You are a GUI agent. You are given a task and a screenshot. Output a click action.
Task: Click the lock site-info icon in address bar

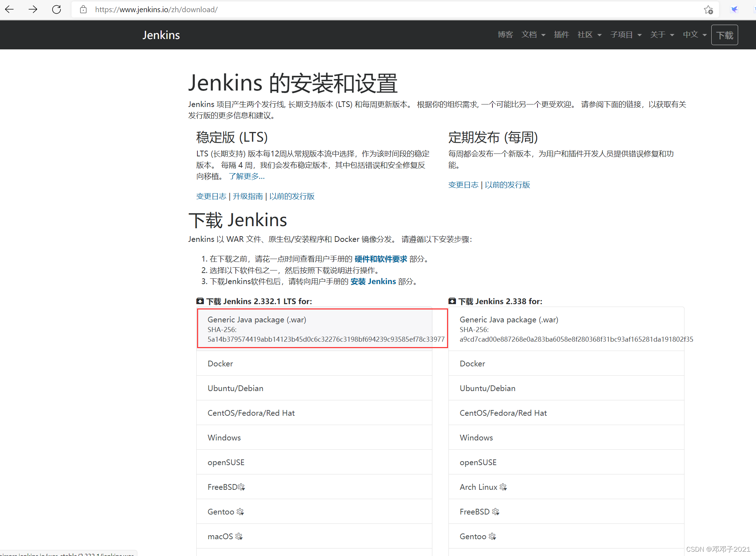click(83, 9)
